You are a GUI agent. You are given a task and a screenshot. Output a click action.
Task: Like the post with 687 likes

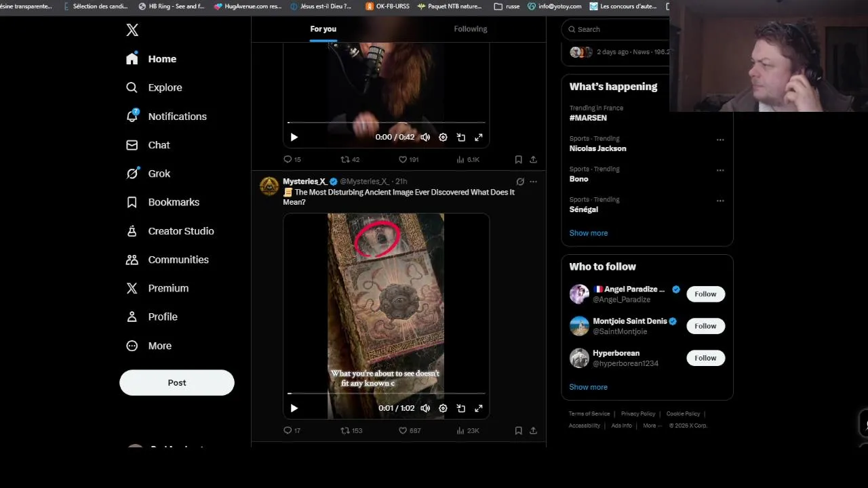tap(409, 430)
